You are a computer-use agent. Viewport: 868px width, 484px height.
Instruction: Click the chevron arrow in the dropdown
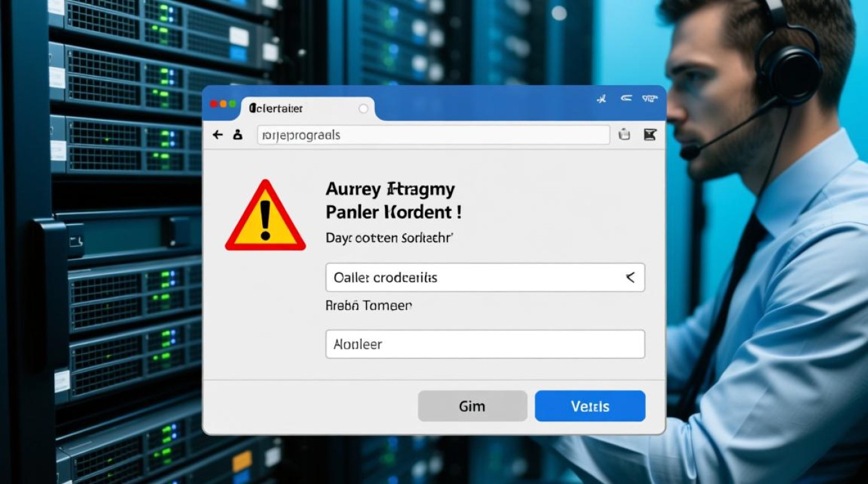coord(630,277)
